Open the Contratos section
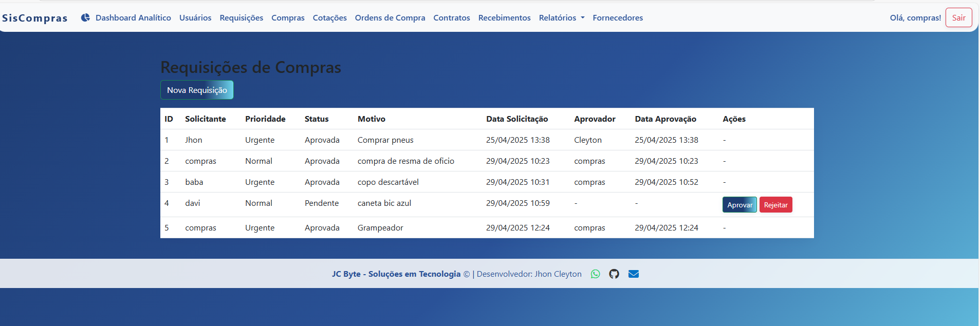980x326 pixels. coord(451,18)
